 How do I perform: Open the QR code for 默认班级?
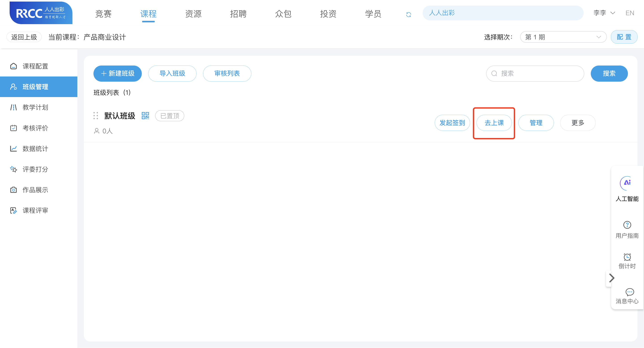145,116
